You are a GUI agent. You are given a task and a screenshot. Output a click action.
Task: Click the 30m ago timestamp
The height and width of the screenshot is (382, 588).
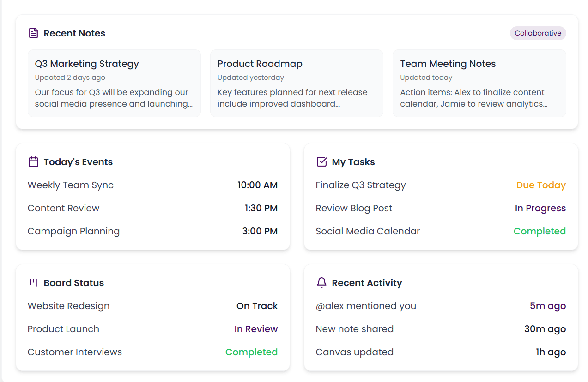[x=545, y=329]
